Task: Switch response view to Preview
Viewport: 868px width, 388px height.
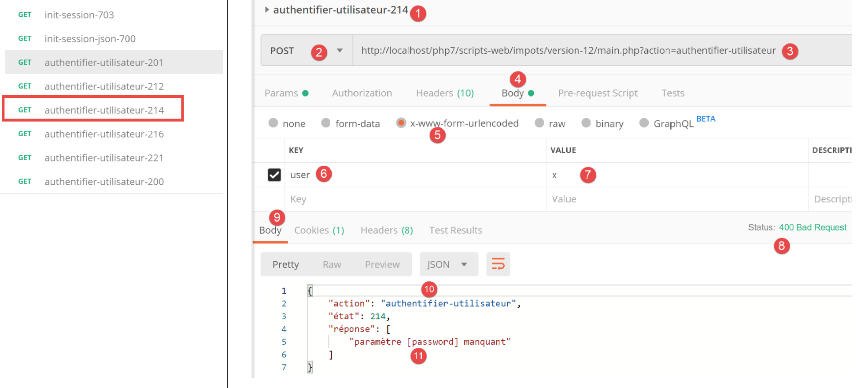Action: pyautogui.click(x=382, y=264)
